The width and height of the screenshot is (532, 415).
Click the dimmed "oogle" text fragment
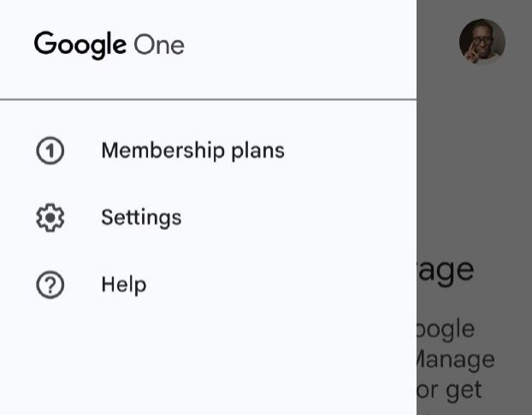click(x=446, y=329)
